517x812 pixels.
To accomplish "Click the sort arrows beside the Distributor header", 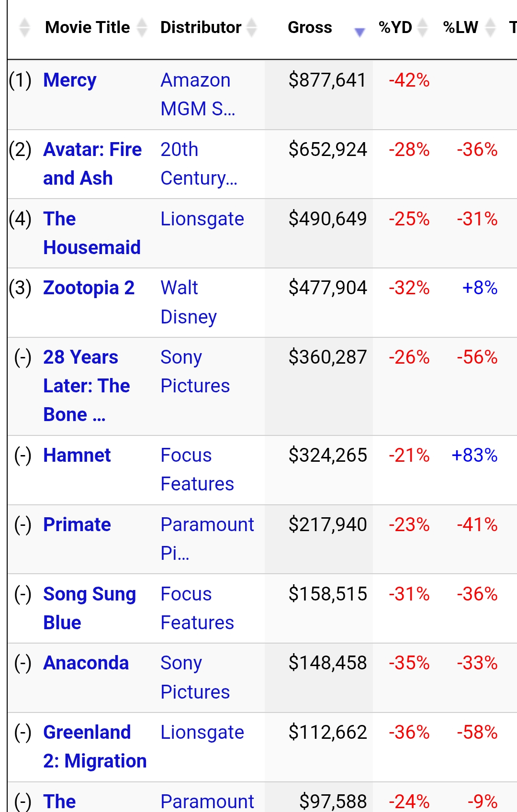I will pyautogui.click(x=252, y=28).
